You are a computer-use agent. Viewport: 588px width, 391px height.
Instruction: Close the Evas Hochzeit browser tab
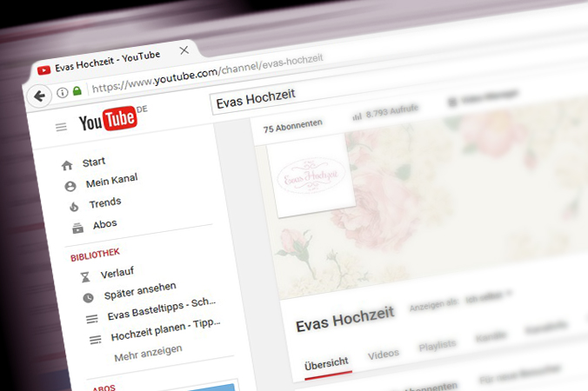click(184, 50)
